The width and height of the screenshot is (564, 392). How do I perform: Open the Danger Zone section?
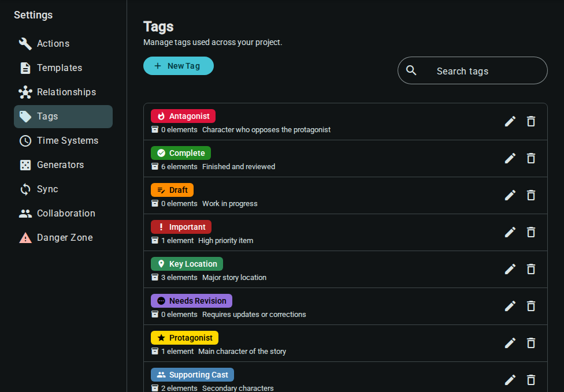click(x=63, y=237)
